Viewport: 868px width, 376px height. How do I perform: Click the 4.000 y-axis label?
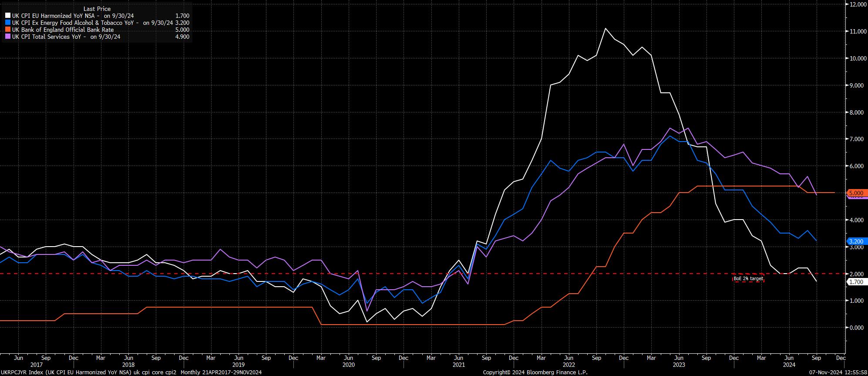857,220
